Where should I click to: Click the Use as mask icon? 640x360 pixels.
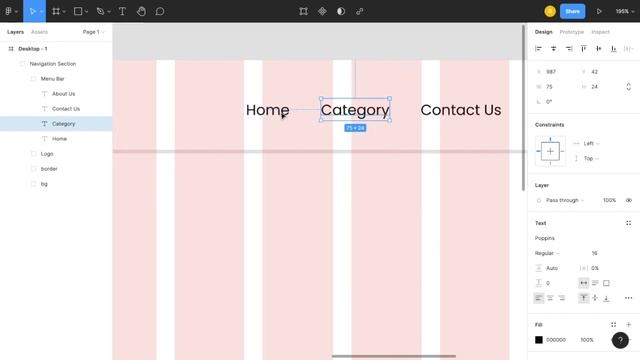coord(341,11)
